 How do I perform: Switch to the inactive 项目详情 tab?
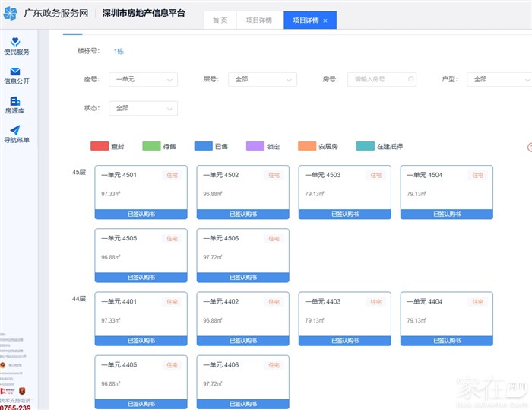[x=260, y=21]
